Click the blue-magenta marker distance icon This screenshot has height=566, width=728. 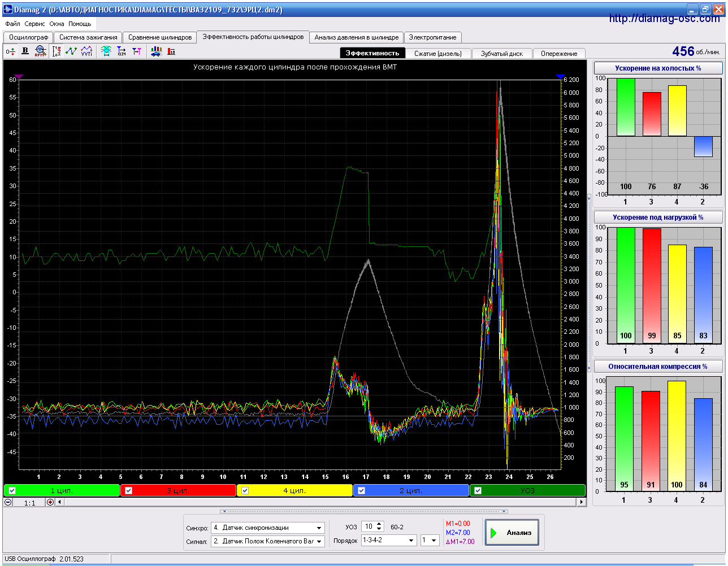coord(137,51)
